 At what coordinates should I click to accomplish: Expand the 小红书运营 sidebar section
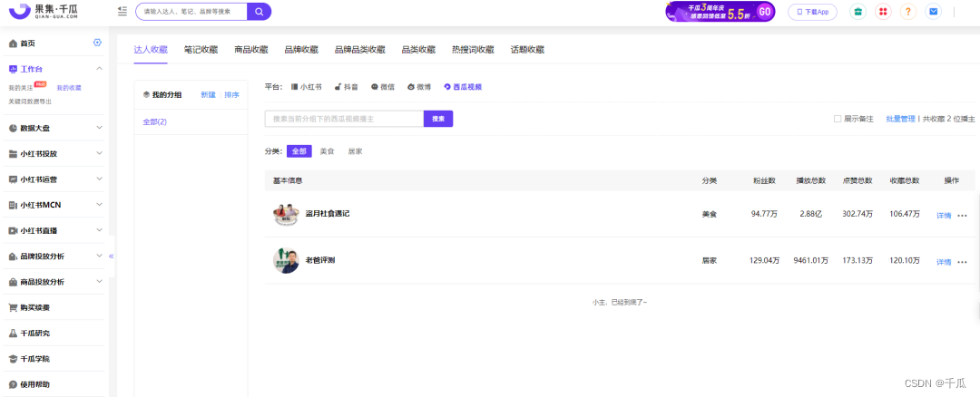(100, 179)
